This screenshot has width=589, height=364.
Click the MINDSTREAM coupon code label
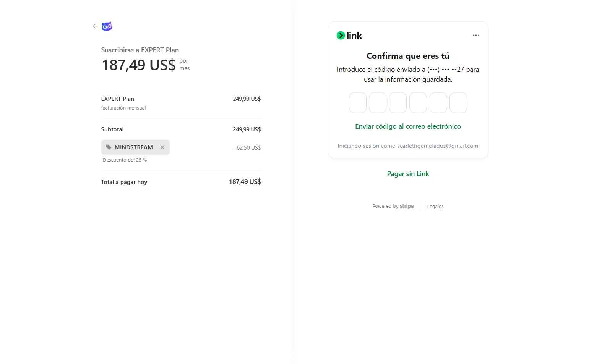[x=134, y=147]
